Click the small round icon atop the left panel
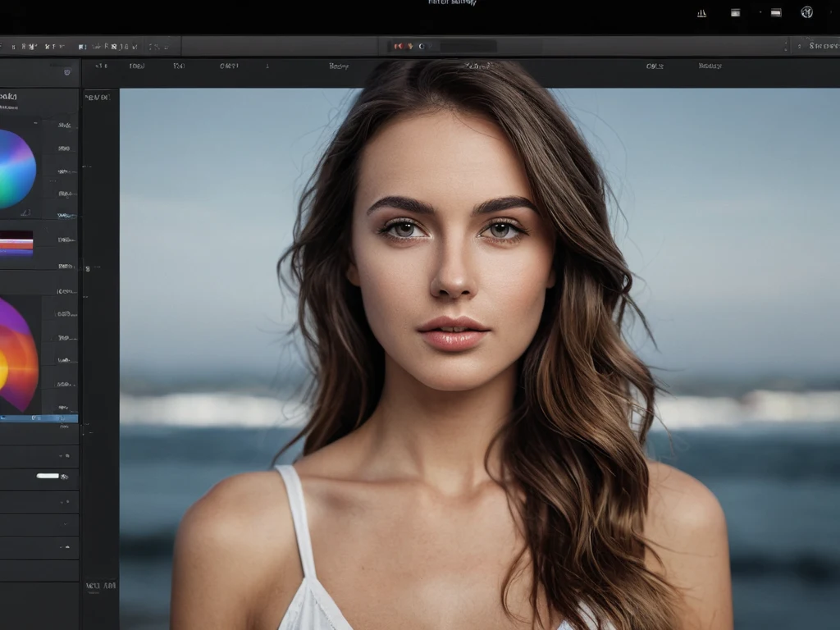Viewport: 840px width, 630px height. (x=67, y=72)
